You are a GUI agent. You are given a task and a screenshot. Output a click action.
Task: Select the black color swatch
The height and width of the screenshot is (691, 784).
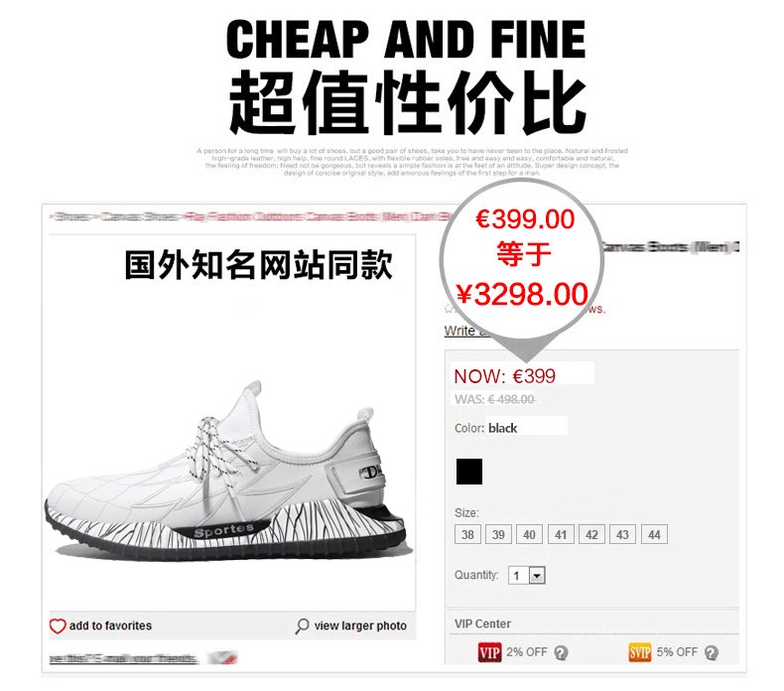click(469, 472)
